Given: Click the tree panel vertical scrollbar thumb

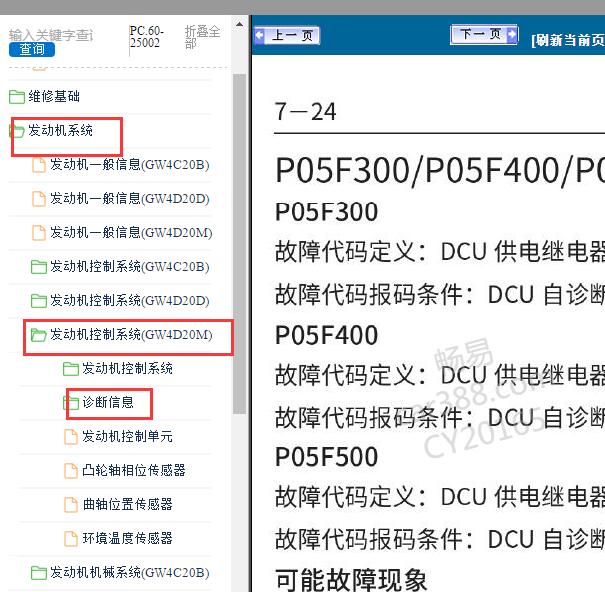Looking at the screenshot, I should [x=239, y=244].
